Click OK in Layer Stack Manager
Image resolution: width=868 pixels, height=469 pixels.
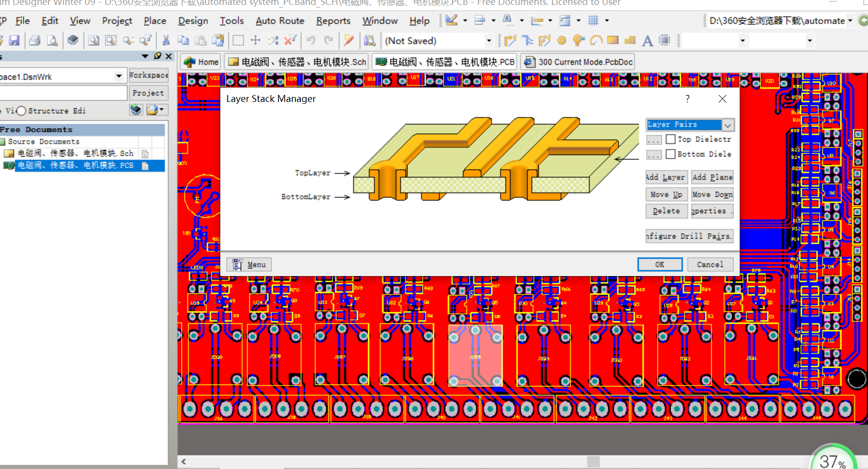[660, 265]
